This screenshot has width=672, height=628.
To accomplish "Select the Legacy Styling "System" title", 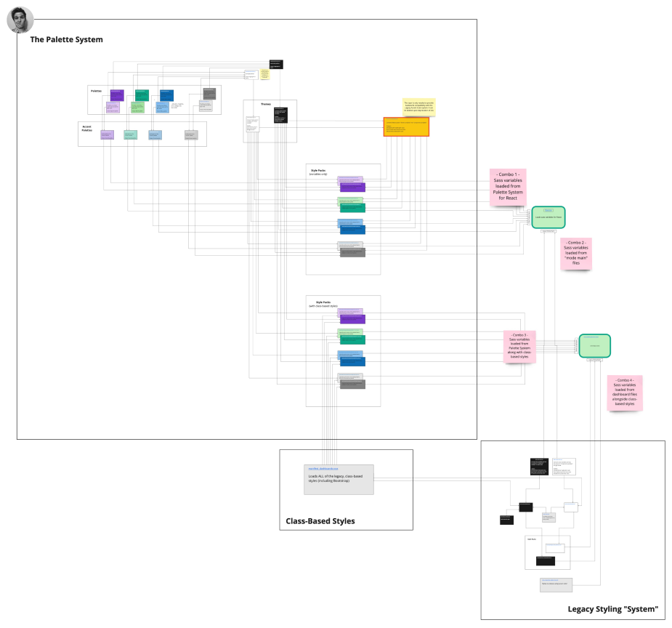I will pos(613,609).
